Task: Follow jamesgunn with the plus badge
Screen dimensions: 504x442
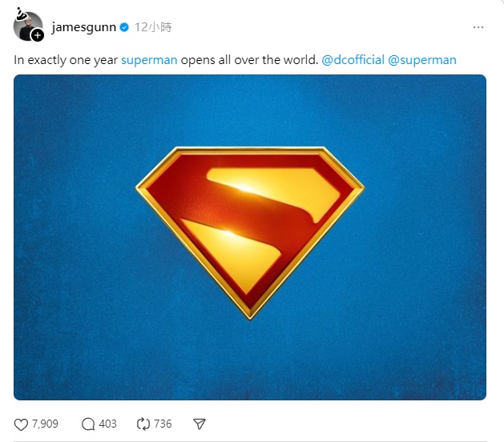Action: (x=38, y=35)
